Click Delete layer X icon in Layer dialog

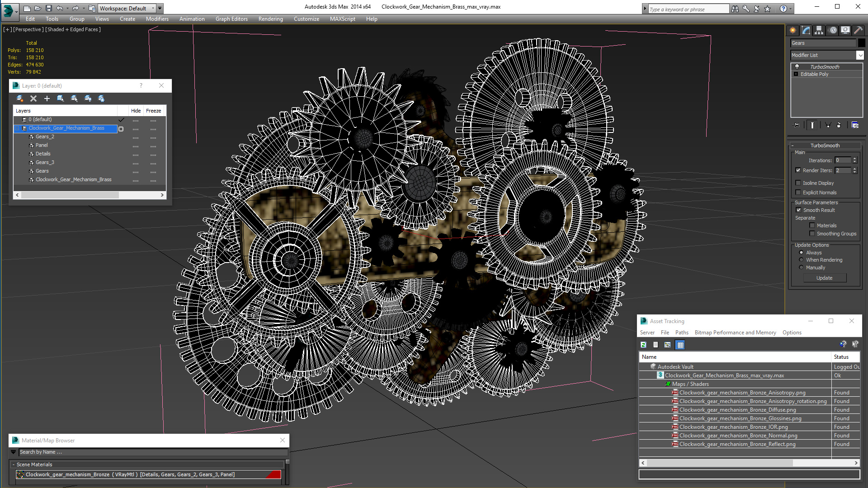coord(33,99)
